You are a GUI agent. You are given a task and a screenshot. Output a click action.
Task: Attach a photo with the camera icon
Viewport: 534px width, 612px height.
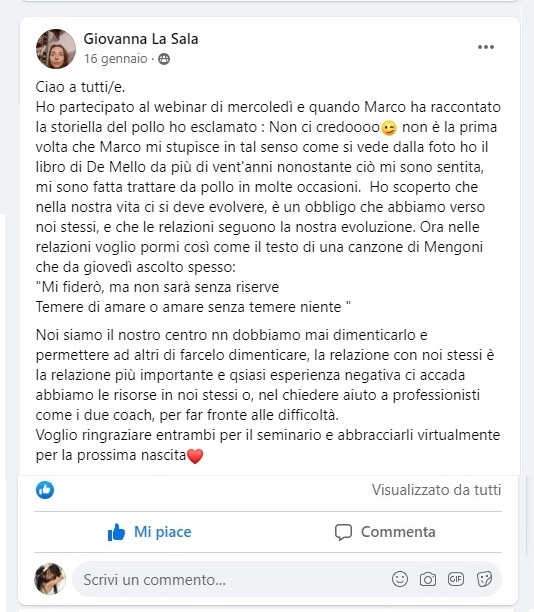click(x=428, y=579)
